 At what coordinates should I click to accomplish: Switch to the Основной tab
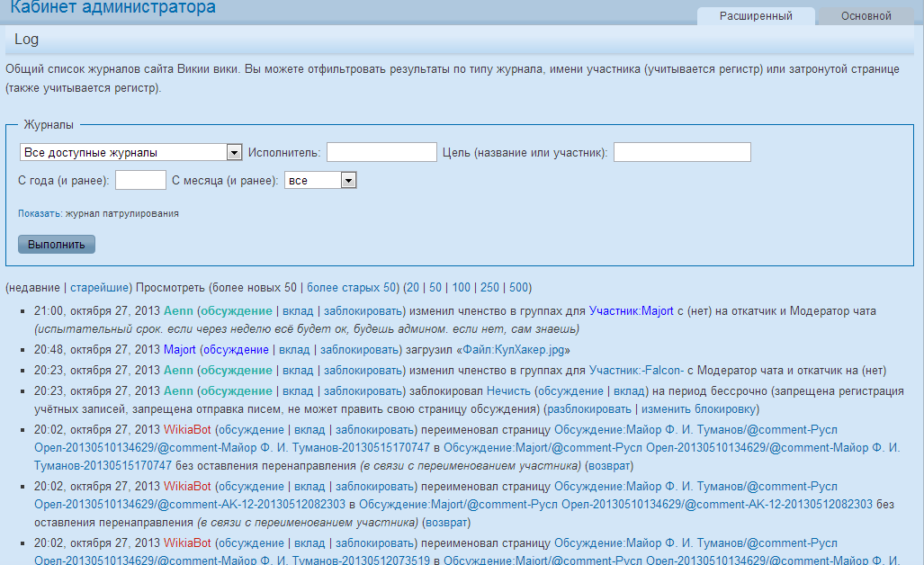pyautogui.click(x=866, y=16)
